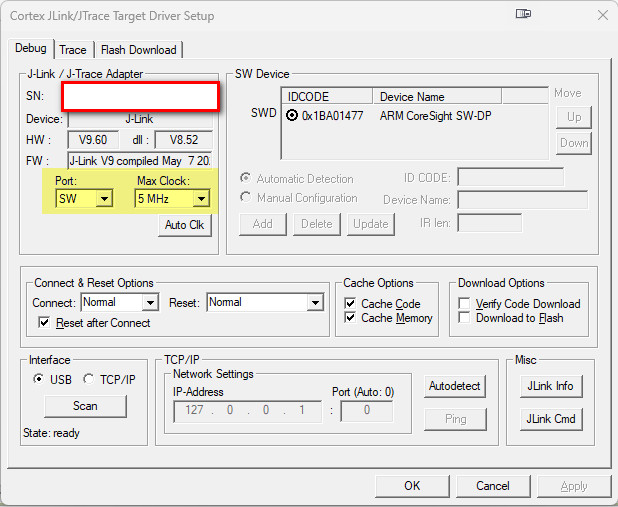The width and height of the screenshot is (618, 507).
Task: Click the State: ready status text
Action: [x=51, y=433]
